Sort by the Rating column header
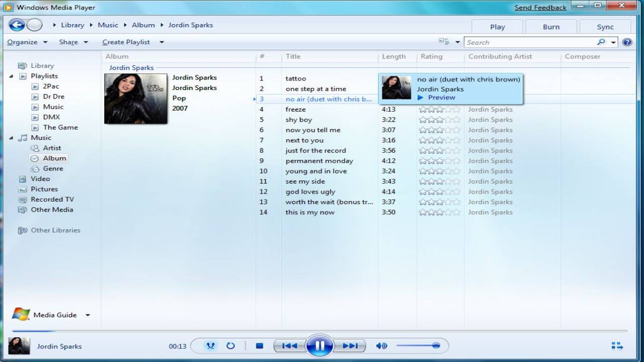 pos(431,56)
